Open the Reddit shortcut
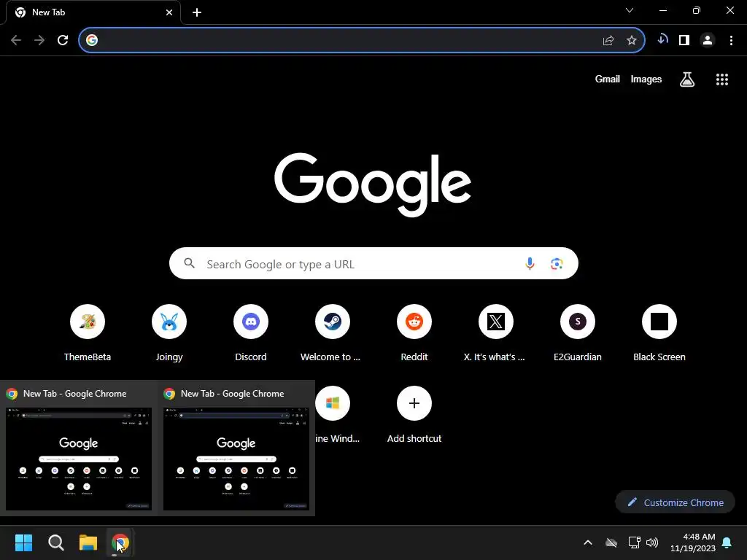Viewport: 747px width, 560px height. [414, 333]
